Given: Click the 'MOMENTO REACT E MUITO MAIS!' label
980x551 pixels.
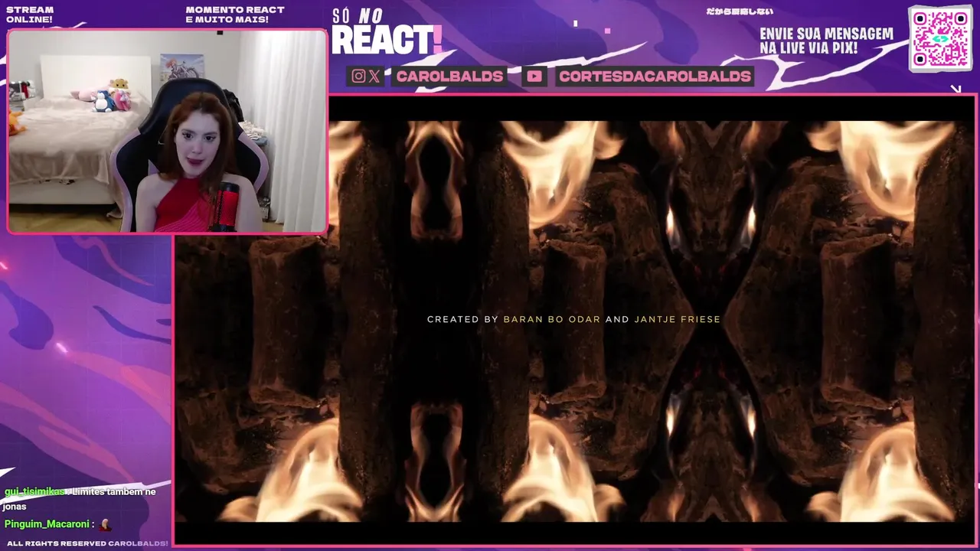Looking at the screenshot, I should pos(235,15).
